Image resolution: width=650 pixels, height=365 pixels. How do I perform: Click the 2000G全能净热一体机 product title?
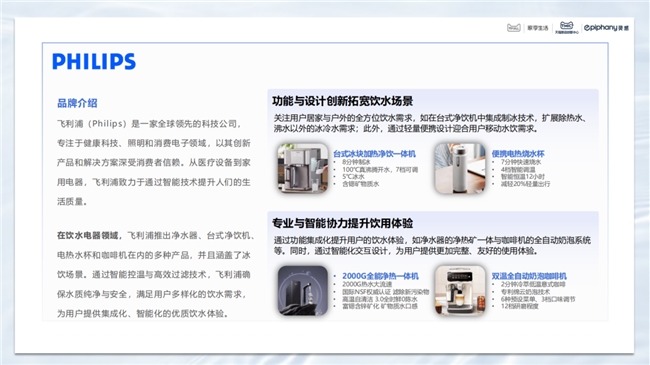pos(380,276)
